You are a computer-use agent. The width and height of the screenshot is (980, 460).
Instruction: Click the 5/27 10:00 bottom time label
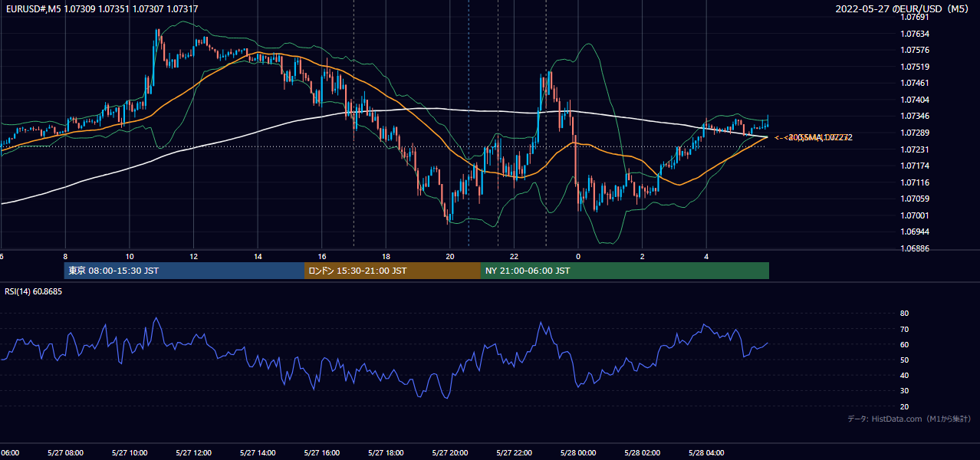[x=130, y=453]
